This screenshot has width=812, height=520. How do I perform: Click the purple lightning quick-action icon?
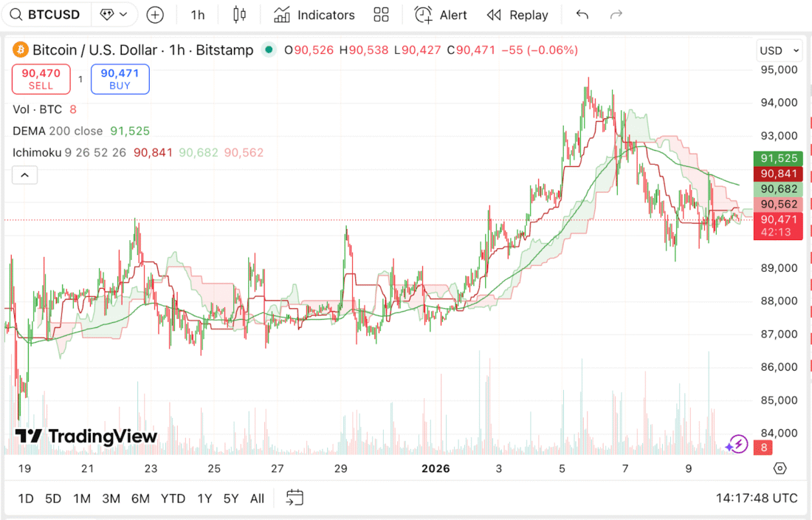coord(737,445)
